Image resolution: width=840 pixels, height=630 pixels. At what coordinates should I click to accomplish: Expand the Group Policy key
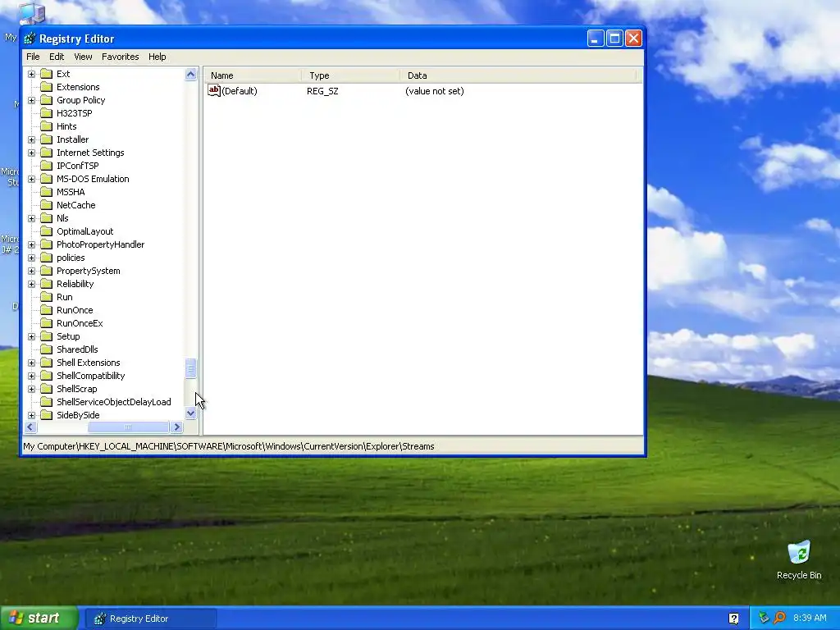[x=32, y=100]
